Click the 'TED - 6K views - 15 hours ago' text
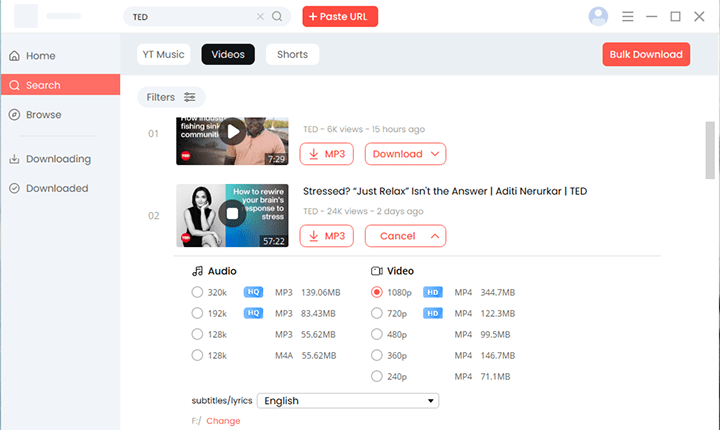 click(364, 129)
